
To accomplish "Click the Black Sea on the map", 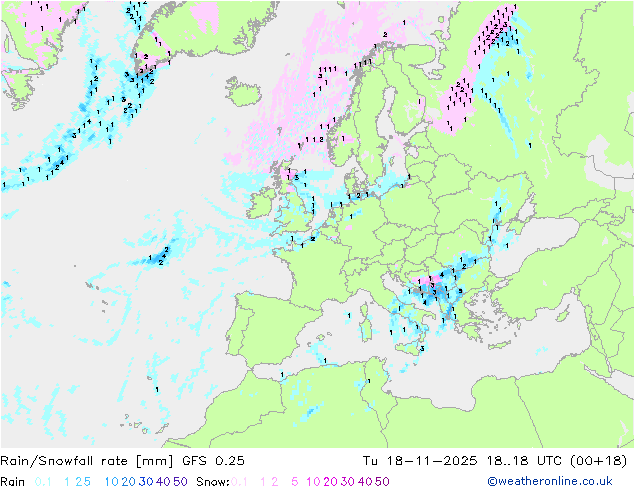I will (x=534, y=243).
